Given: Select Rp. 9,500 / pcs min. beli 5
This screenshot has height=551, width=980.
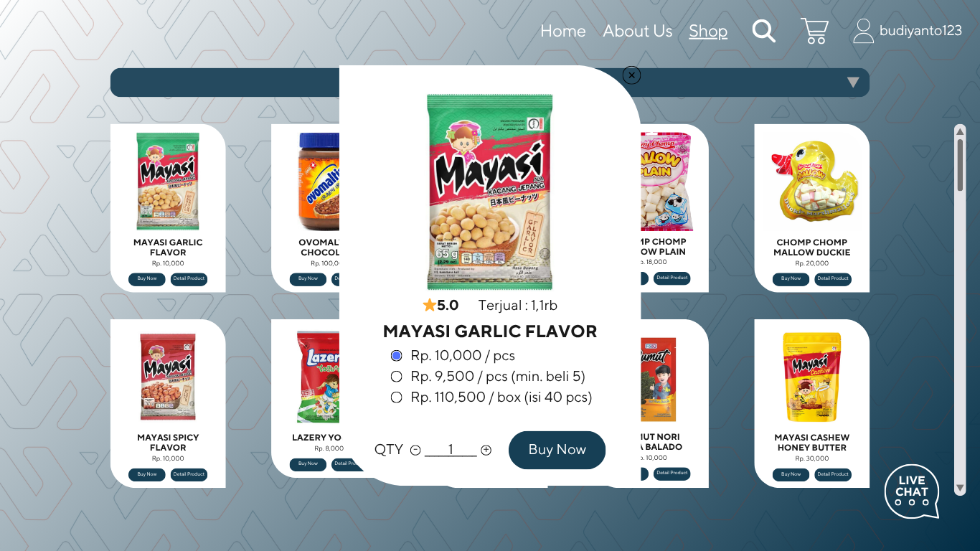Looking at the screenshot, I should click(x=396, y=377).
